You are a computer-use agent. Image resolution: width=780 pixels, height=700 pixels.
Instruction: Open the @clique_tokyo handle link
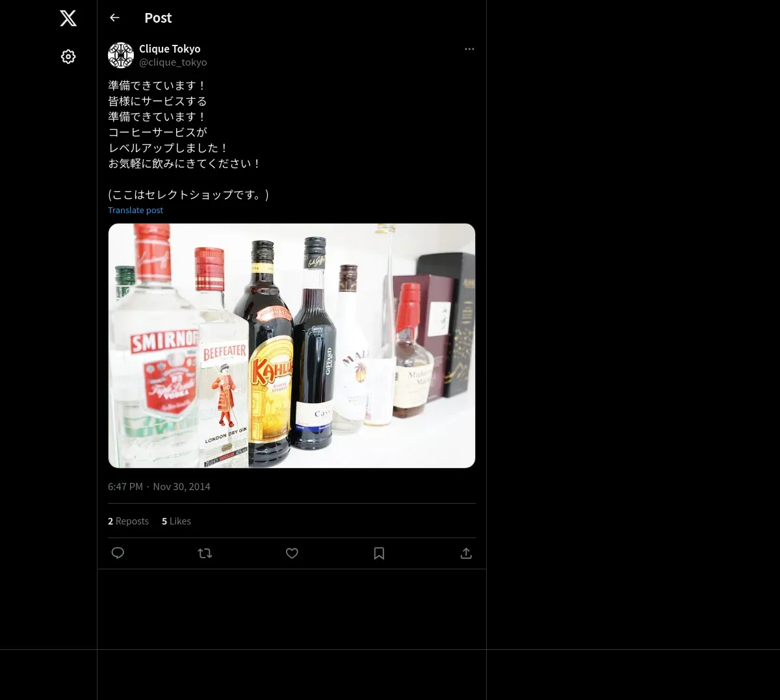click(173, 62)
